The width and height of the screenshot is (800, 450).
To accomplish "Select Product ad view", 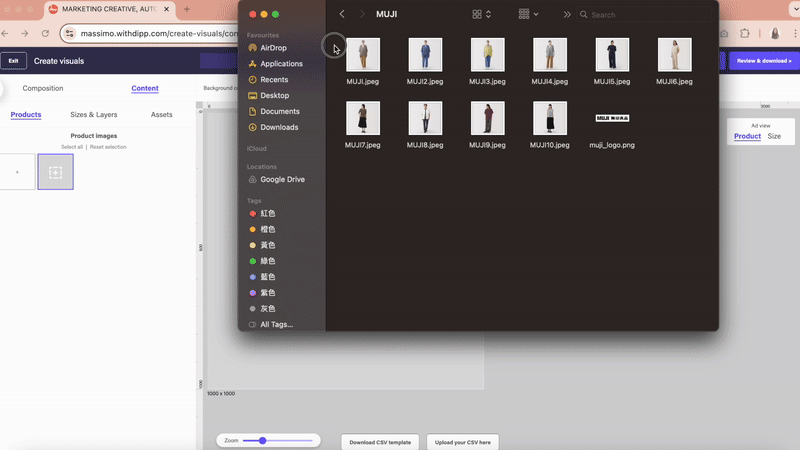I will (747, 136).
